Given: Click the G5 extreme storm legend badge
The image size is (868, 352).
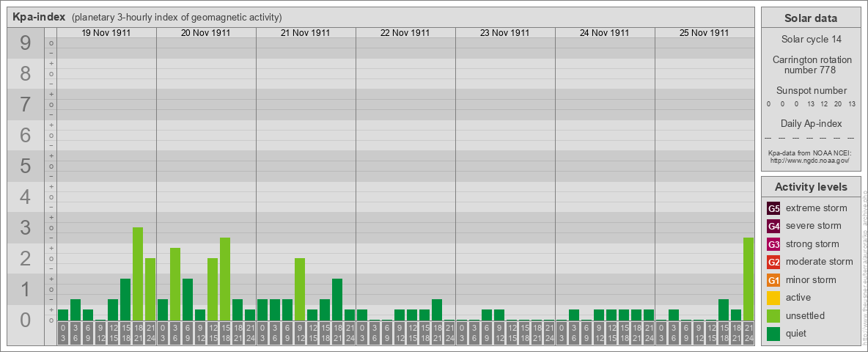Looking at the screenshot, I should pos(773,208).
